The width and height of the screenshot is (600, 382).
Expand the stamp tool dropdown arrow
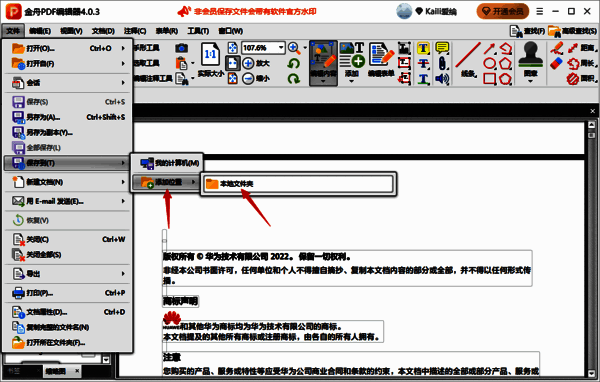click(530, 81)
